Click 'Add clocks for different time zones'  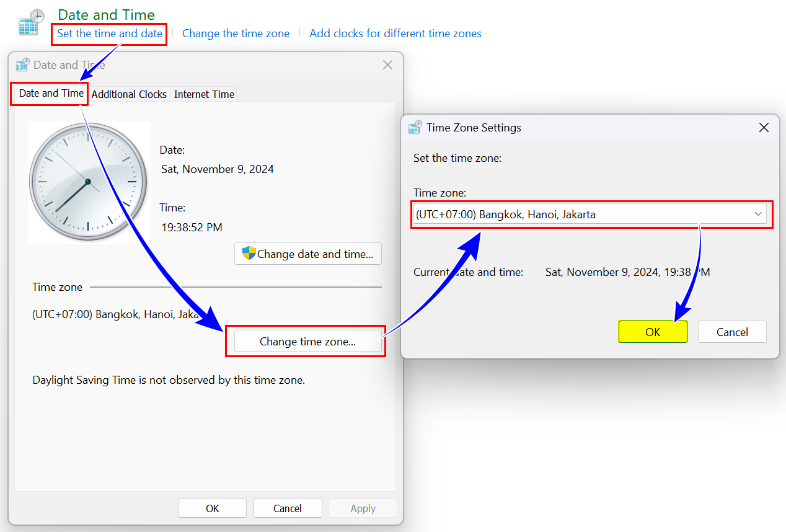(395, 33)
